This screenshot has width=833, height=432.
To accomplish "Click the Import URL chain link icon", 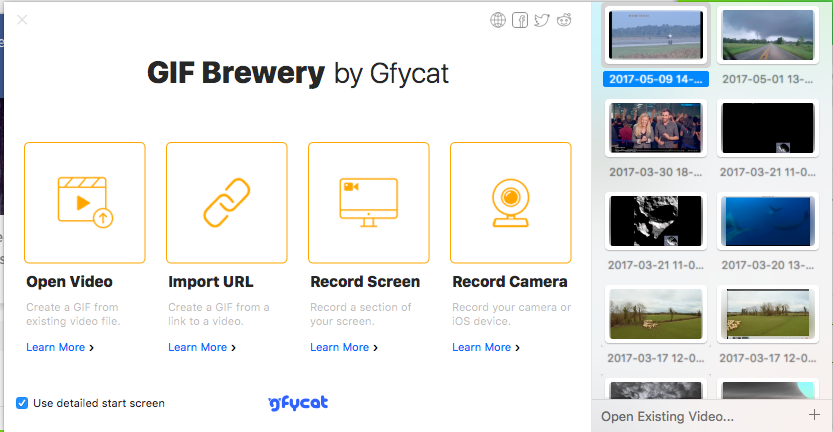I will 227,202.
